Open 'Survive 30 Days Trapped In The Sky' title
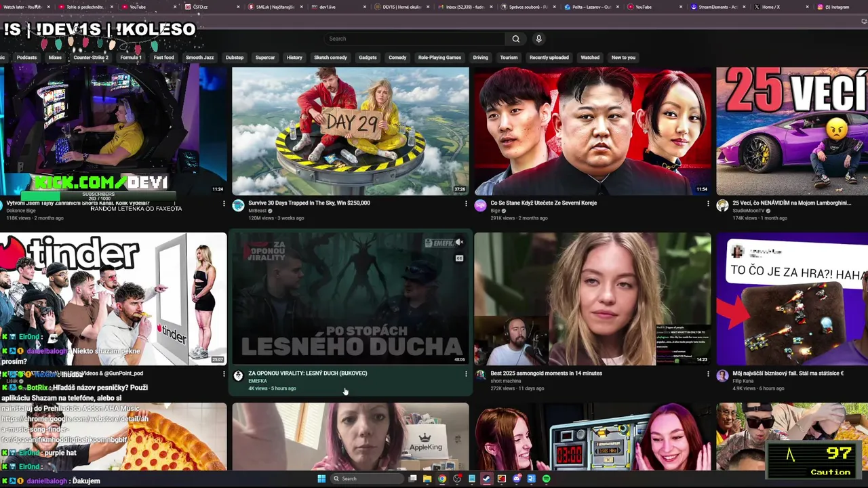The height and width of the screenshot is (488, 868). 309,203
